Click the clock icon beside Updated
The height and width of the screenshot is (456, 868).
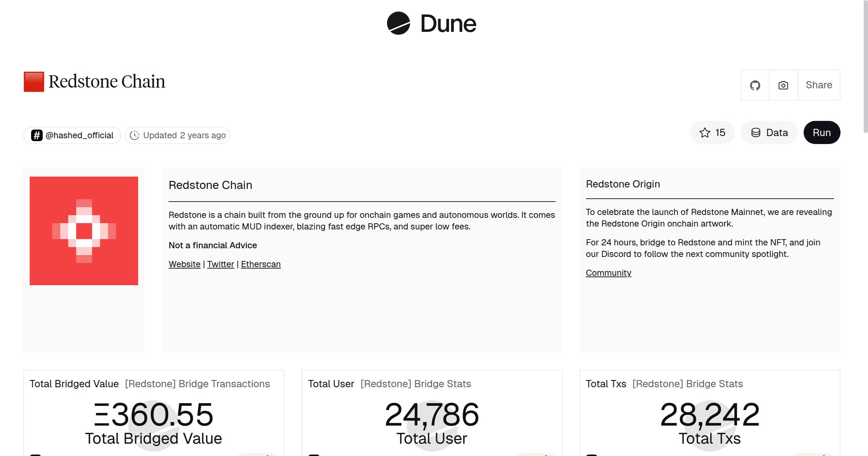pyautogui.click(x=135, y=135)
